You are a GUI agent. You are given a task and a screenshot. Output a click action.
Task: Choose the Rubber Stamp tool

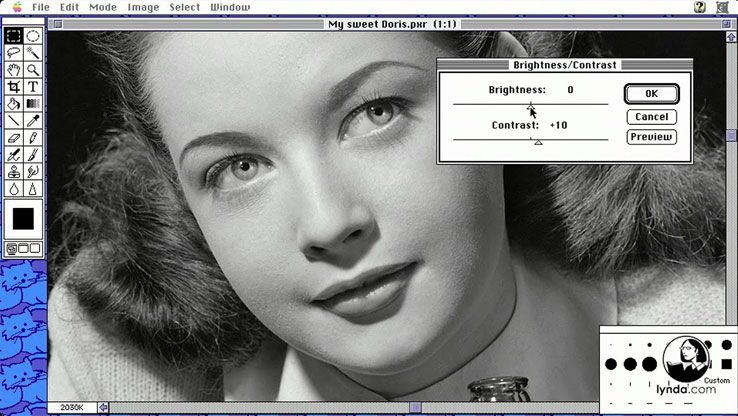click(14, 172)
